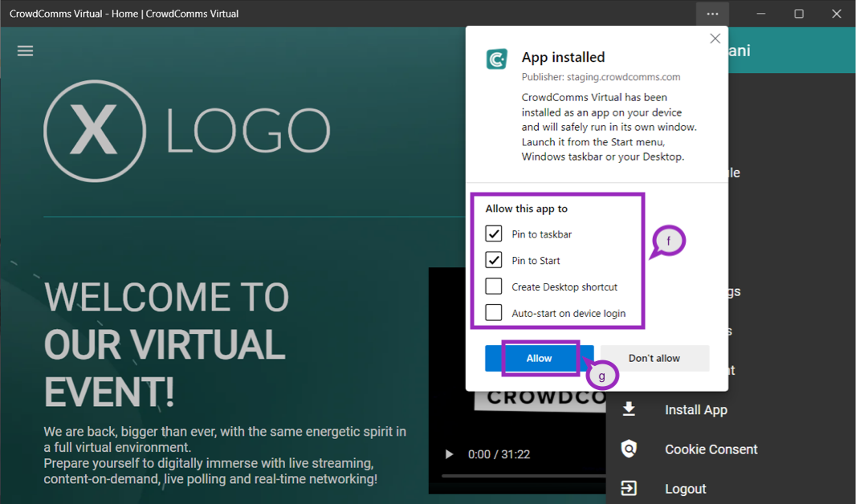Play the video with the play button
The height and width of the screenshot is (504, 856).
(x=449, y=454)
